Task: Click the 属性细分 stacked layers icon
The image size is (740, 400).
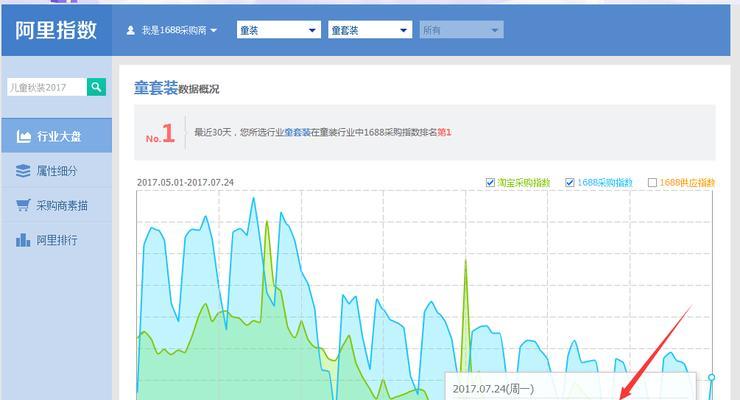Action: (23, 171)
